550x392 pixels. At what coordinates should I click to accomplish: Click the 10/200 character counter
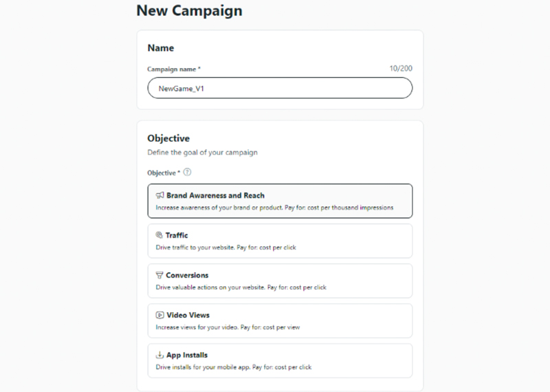point(401,69)
